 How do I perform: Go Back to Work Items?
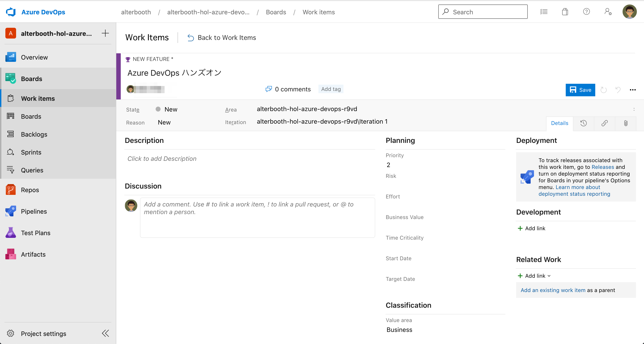222,38
